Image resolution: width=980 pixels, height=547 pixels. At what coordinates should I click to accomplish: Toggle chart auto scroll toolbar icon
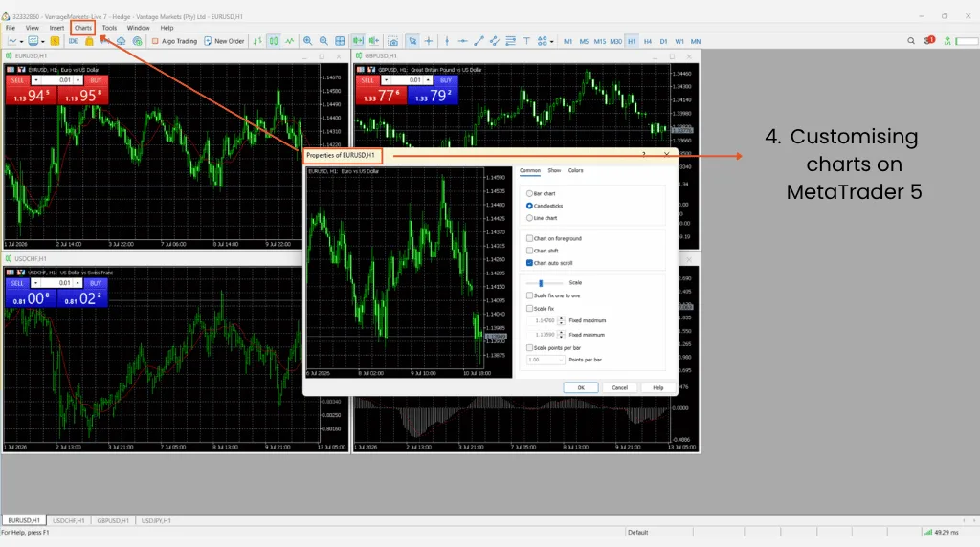tap(358, 41)
